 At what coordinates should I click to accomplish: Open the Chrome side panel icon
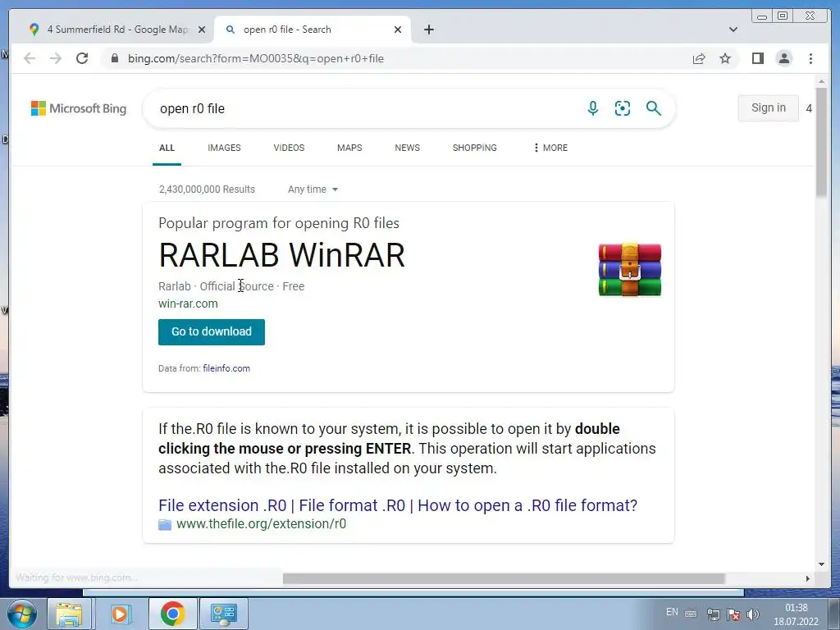757,58
